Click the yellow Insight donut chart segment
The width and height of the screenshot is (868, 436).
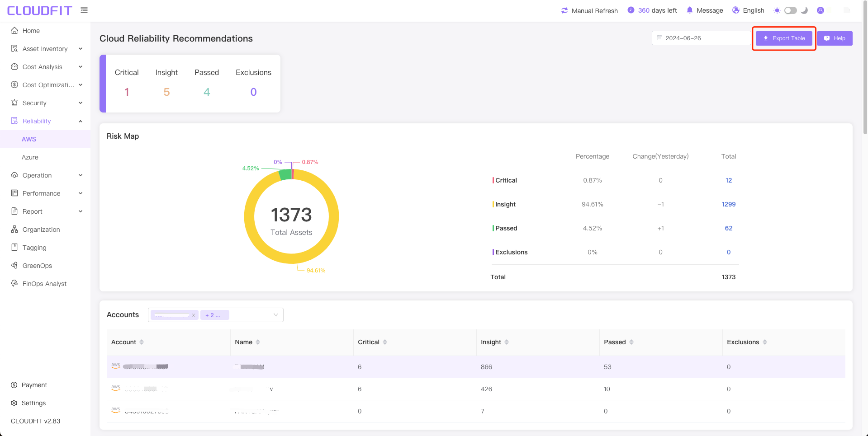tap(291, 259)
